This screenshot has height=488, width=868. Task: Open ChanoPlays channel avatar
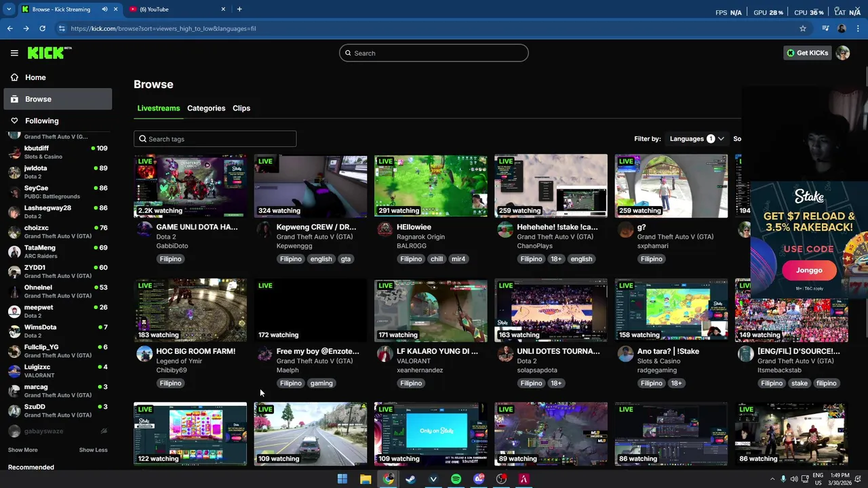[x=505, y=229]
